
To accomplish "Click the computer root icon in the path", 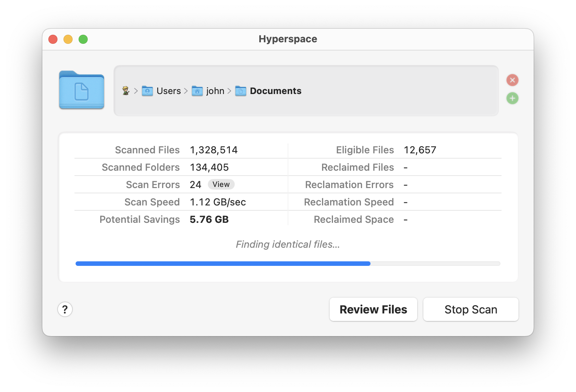I will point(126,91).
